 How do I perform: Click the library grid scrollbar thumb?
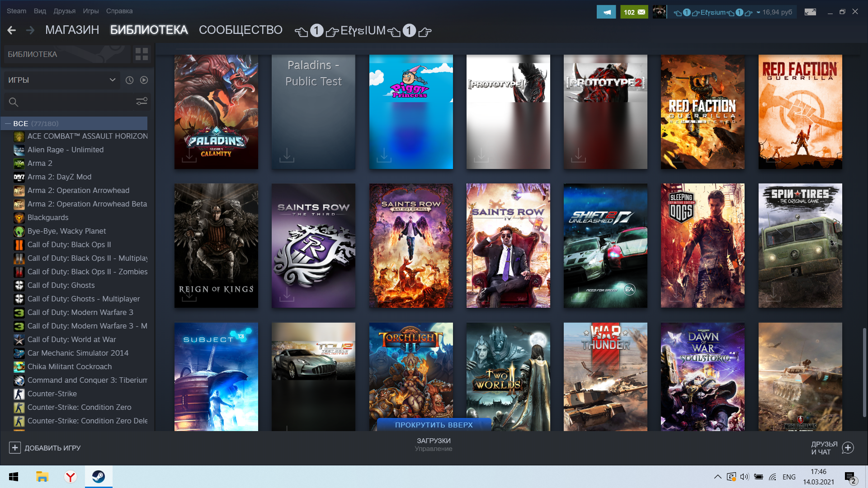point(864,373)
